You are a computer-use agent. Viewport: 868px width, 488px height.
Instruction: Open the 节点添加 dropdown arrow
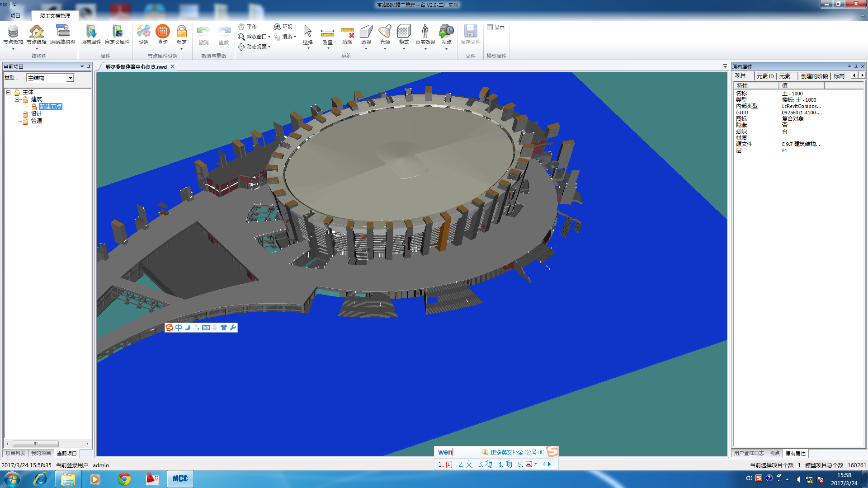coord(13,49)
